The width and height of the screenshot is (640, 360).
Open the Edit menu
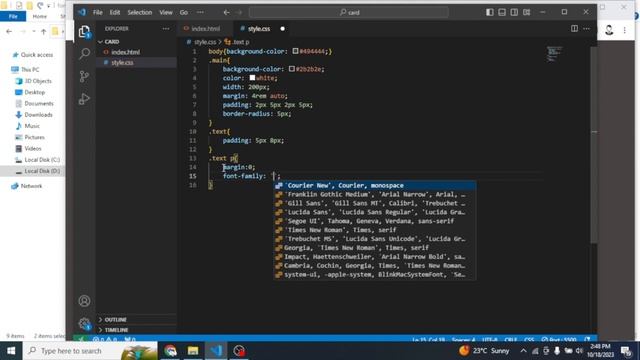point(115,12)
